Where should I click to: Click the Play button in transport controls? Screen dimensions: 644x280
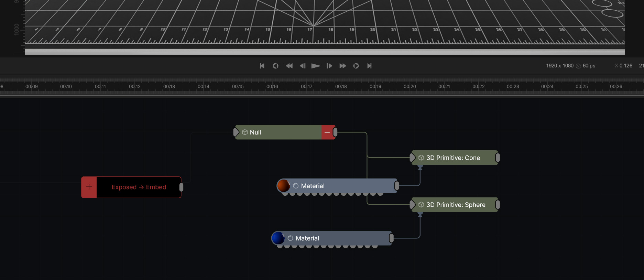coord(316,66)
